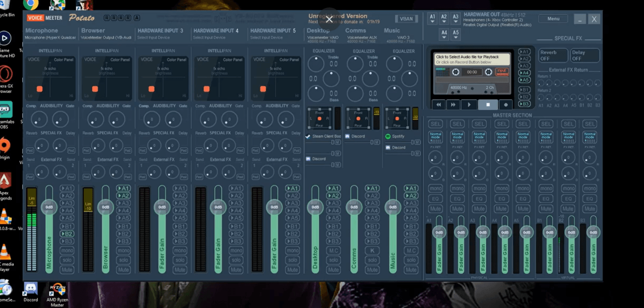Click the cassette 00:00 time display
The image size is (644, 308).
472,72
